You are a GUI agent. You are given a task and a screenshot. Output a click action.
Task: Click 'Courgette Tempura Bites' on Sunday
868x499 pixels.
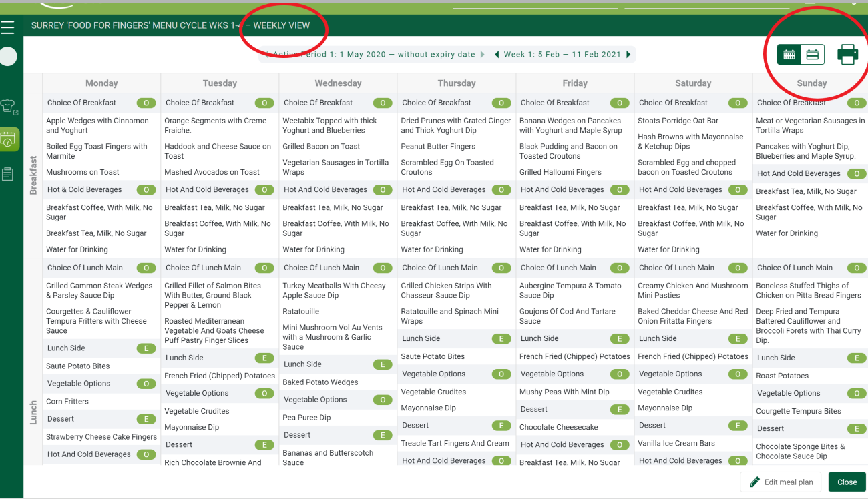[799, 411]
